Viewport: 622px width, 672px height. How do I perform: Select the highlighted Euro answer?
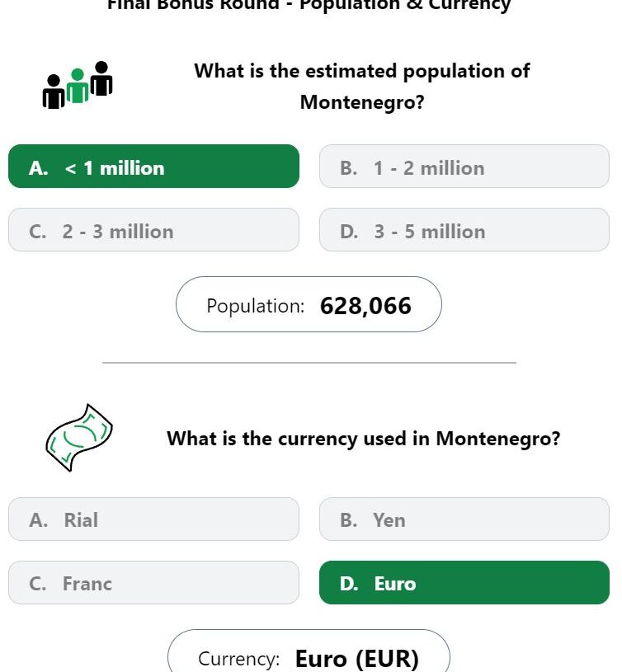(464, 582)
